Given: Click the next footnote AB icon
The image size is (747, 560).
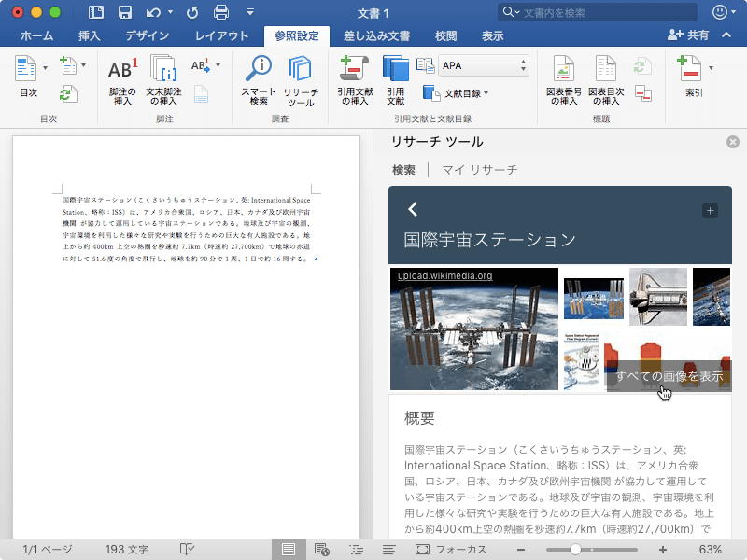Looking at the screenshot, I should click(x=201, y=65).
